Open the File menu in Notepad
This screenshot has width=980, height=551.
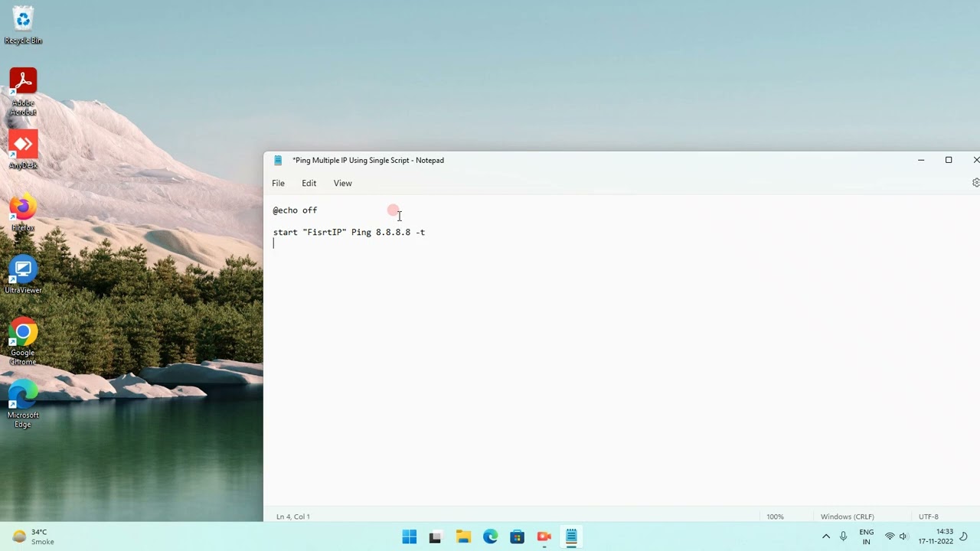coord(278,183)
